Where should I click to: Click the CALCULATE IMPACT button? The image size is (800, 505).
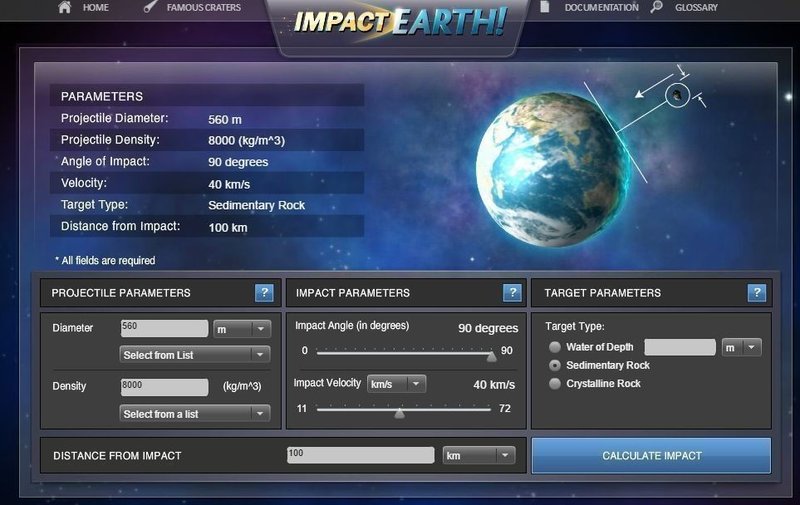(x=652, y=456)
